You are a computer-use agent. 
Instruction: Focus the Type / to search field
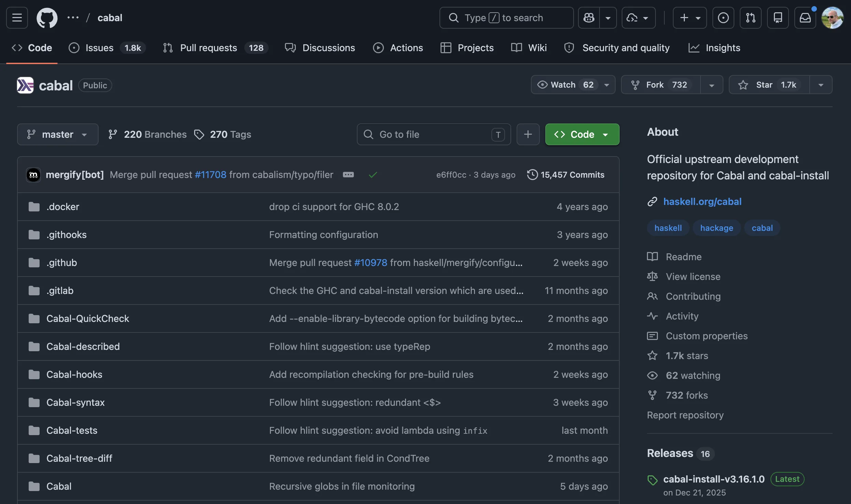[506, 18]
